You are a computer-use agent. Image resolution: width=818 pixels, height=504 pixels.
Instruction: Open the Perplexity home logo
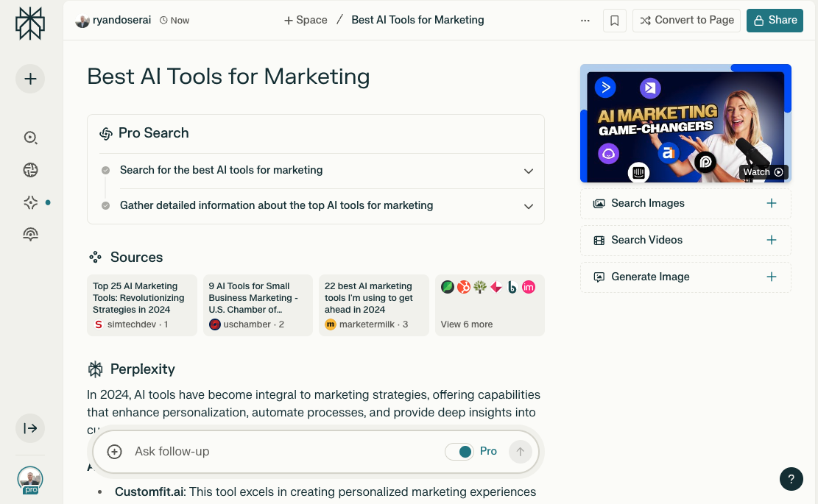pos(29,23)
